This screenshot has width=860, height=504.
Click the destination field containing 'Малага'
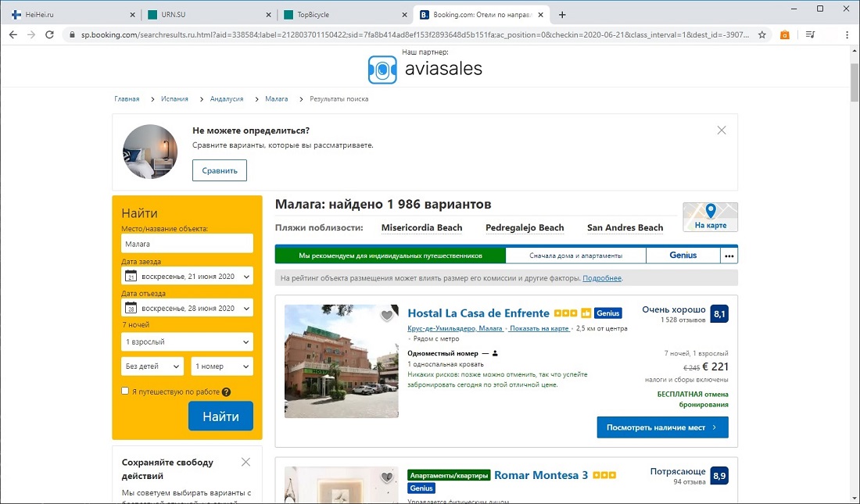tap(187, 244)
